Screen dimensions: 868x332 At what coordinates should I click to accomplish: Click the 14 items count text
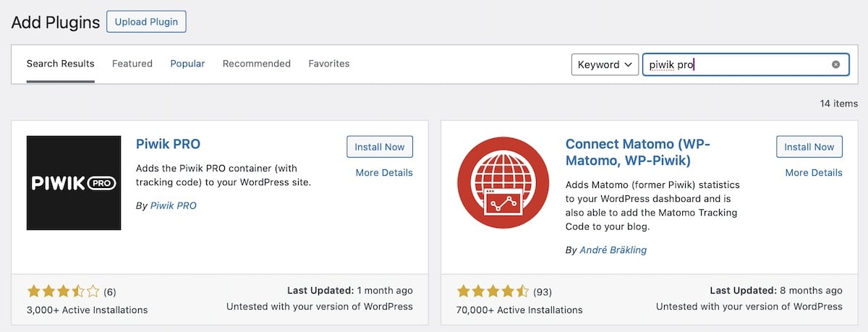[839, 103]
